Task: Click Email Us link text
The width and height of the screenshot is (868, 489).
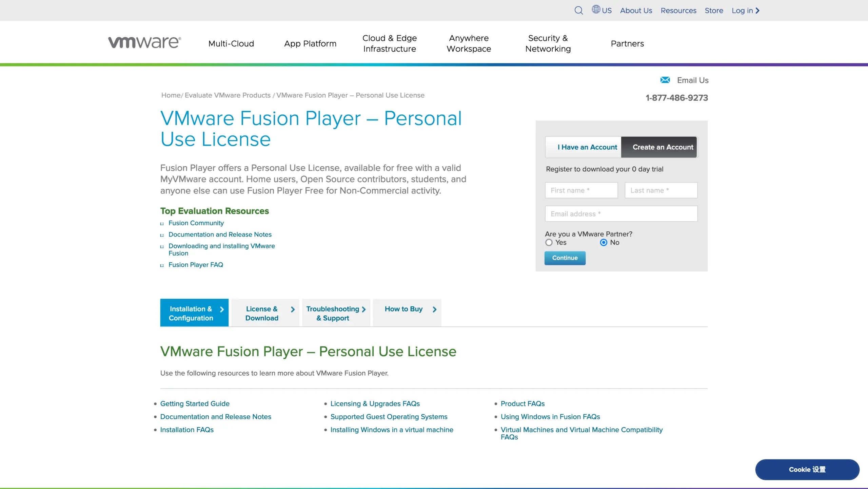Action: tap(693, 80)
